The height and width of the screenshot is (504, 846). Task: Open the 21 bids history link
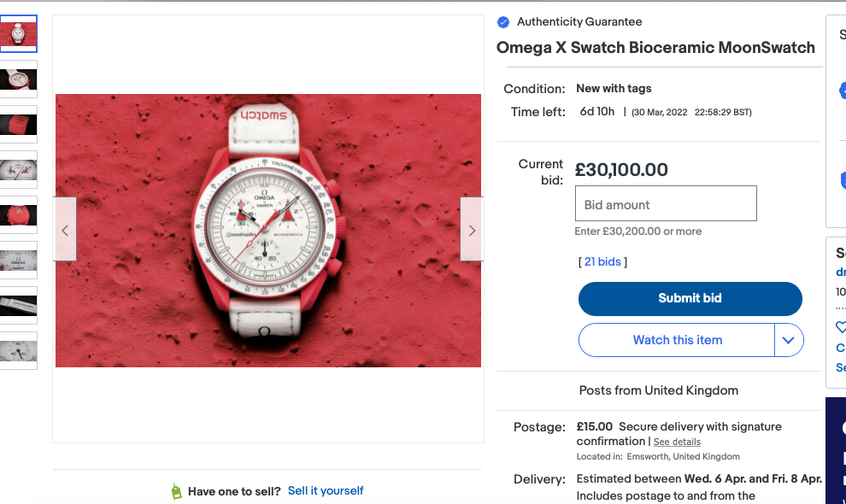point(602,261)
